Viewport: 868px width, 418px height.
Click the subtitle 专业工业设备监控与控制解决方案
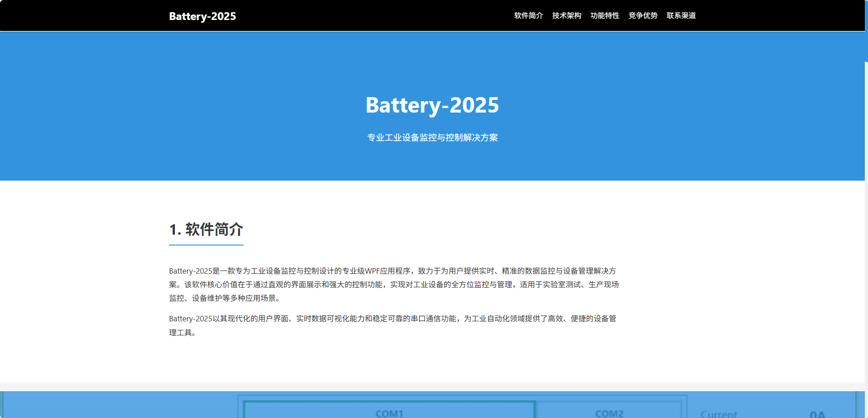pos(432,138)
